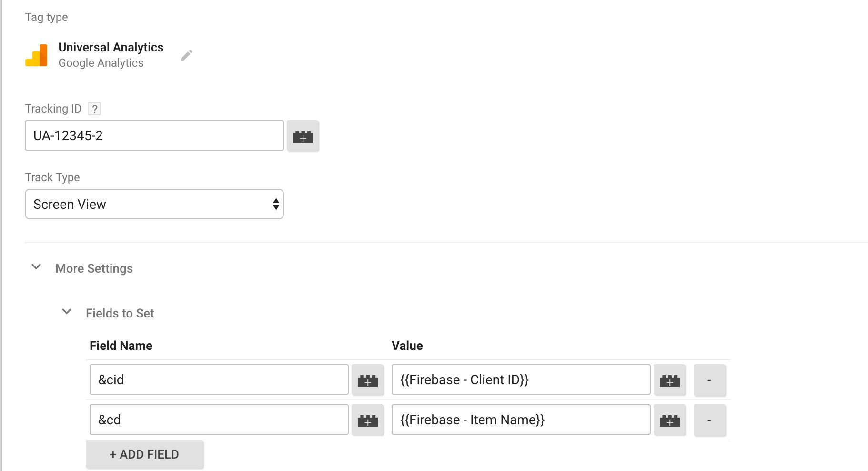868x471 pixels.
Task: Click the Field Name column header
Action: (121, 346)
